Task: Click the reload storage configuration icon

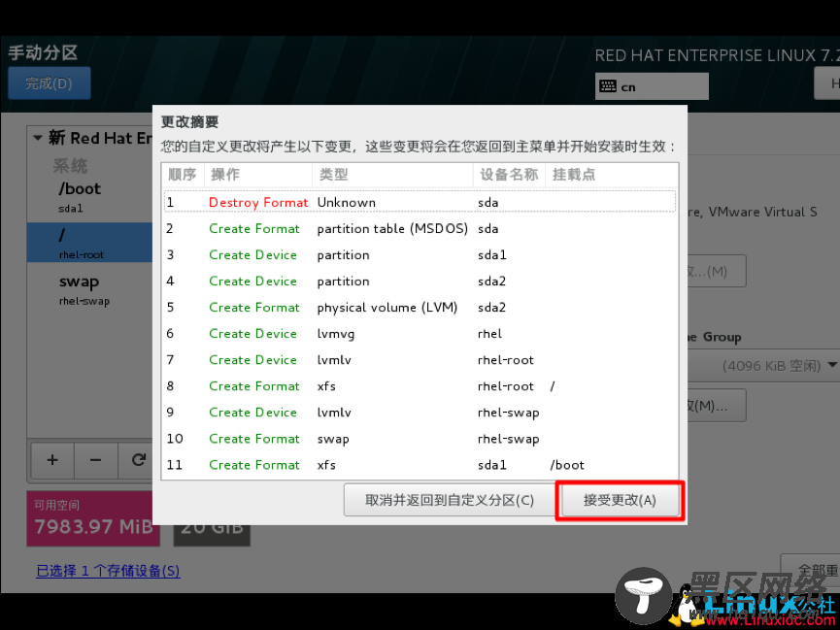Action: pyautogui.click(x=138, y=460)
